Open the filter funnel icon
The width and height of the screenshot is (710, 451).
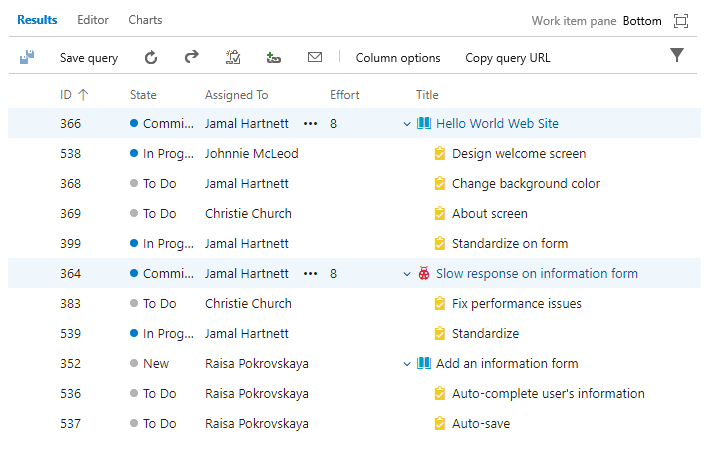tap(677, 56)
